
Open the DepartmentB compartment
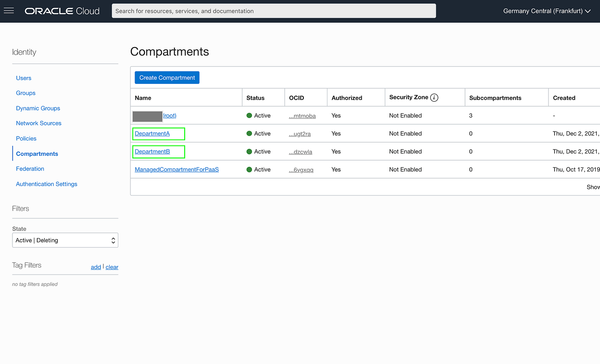click(152, 151)
